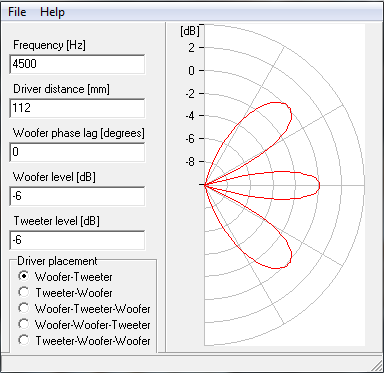Open the File menu
The height and width of the screenshot is (373, 384).
pos(17,12)
